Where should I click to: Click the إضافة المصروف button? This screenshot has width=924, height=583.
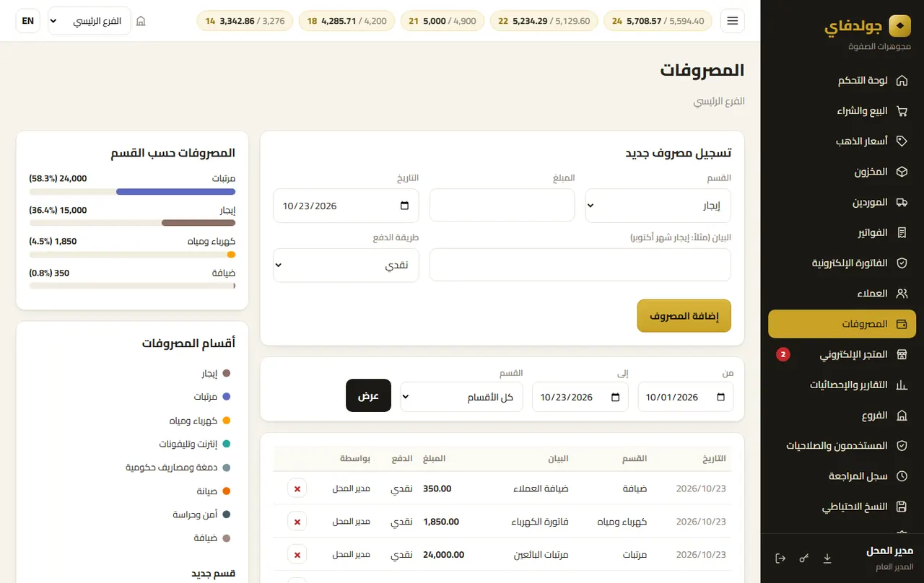[684, 316]
